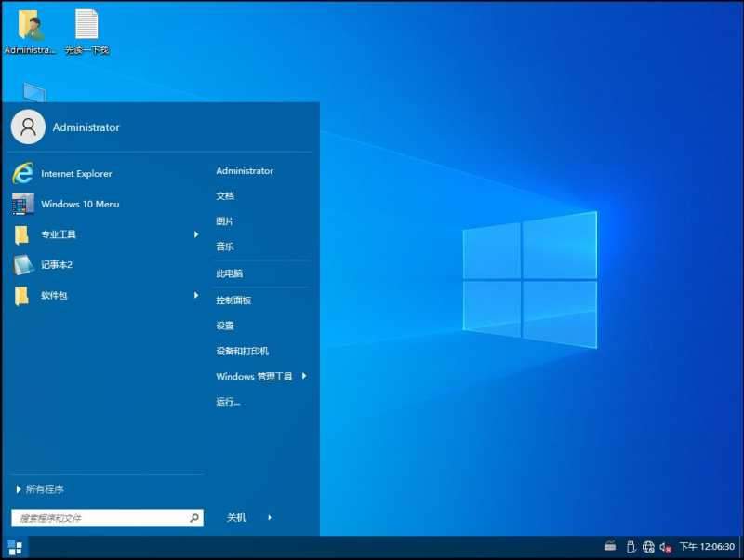This screenshot has width=744, height=560.
Task: Click inside the 搜索程序和文件 search box
Action: coord(102,516)
